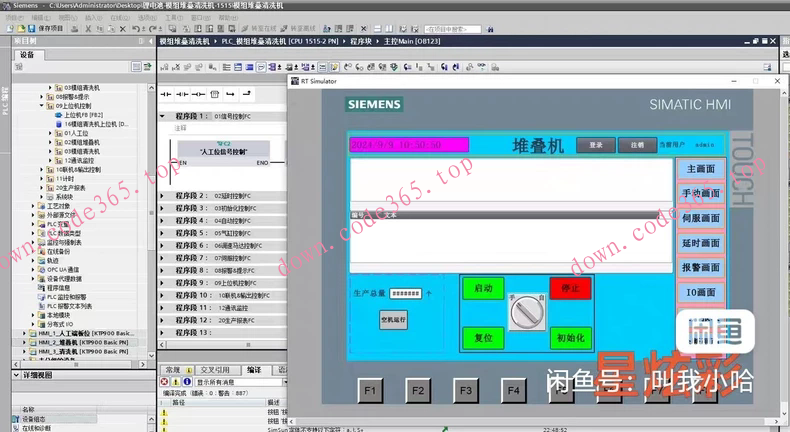Expand the 11计时 folder in project tree
Viewport: 790px width, 432px height.
click(x=42, y=178)
